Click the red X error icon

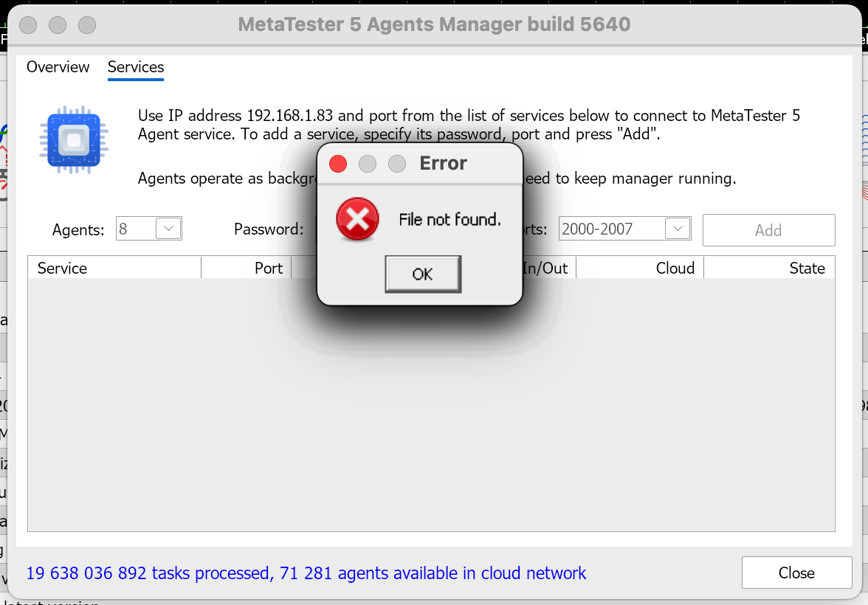pos(358,220)
